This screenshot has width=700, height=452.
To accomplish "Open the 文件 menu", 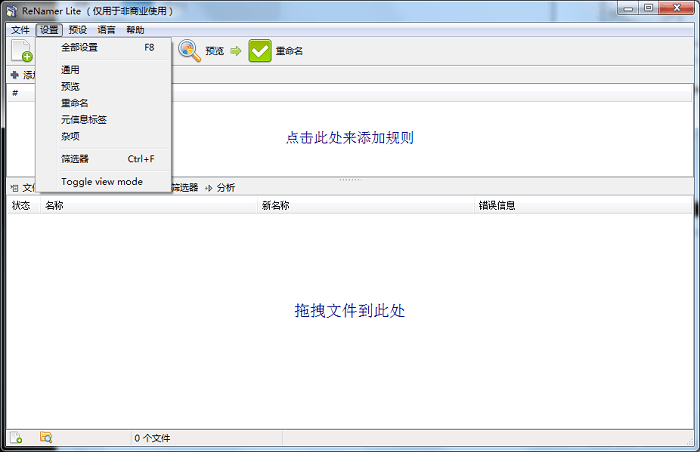I will (x=20, y=30).
